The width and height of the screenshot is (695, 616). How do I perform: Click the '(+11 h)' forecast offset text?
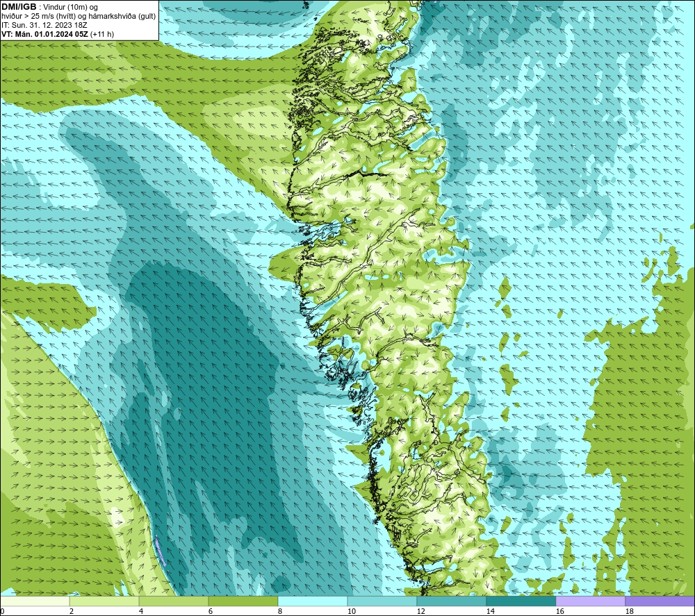coord(102,34)
